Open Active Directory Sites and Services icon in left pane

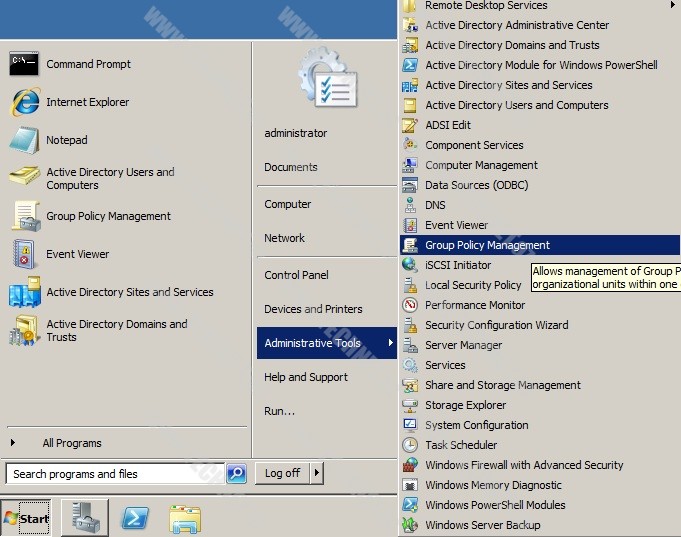point(24,293)
